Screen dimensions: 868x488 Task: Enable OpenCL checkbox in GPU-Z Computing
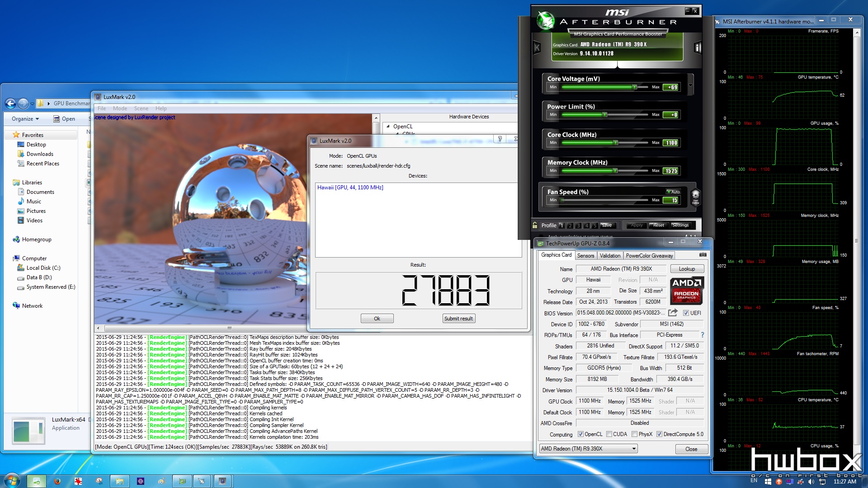[582, 434]
